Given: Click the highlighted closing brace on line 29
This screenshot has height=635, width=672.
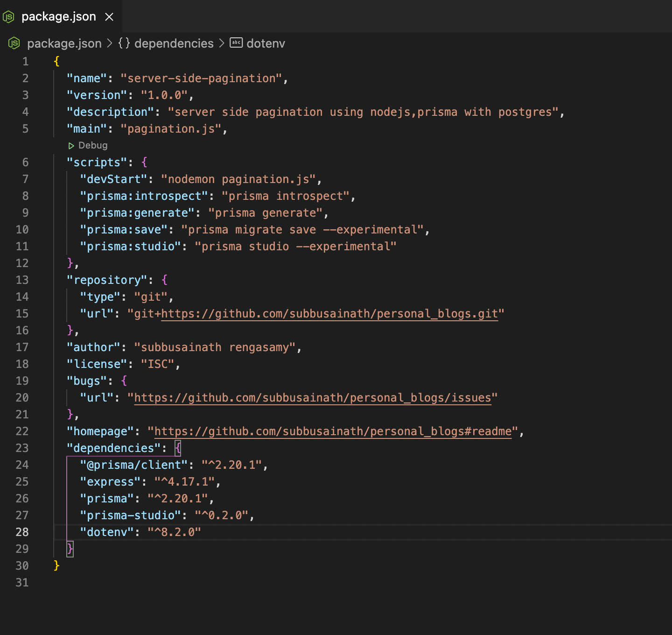Looking at the screenshot, I should [x=70, y=549].
